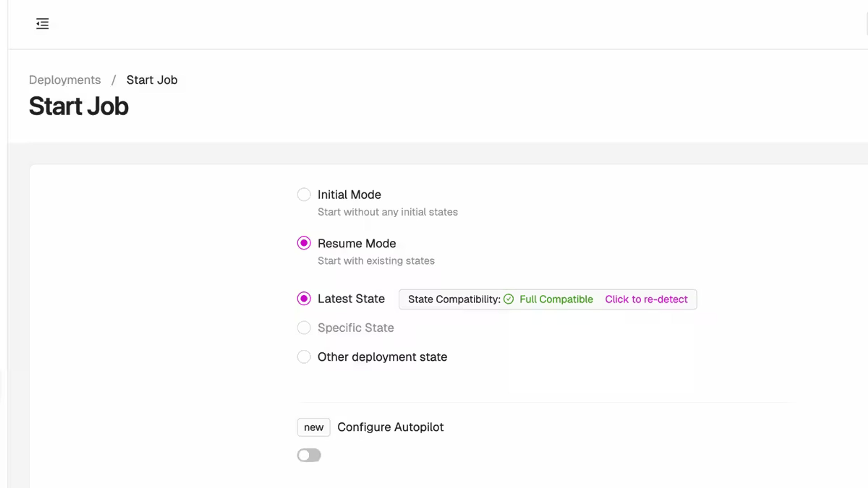This screenshot has height=488, width=868.
Task: Collapse the sidebar with the menu-fold icon
Action: pos(42,23)
